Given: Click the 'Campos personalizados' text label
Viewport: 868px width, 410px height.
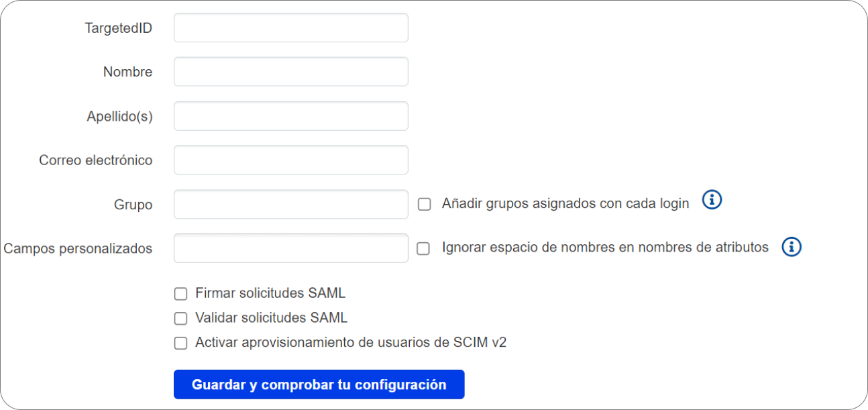Looking at the screenshot, I should (x=78, y=248).
